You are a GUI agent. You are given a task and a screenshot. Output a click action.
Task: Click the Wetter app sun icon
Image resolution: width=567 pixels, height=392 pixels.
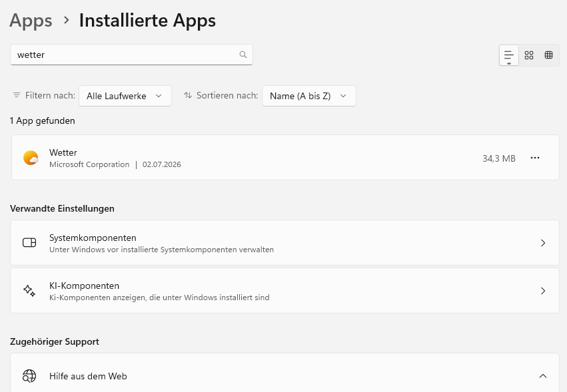click(31, 158)
